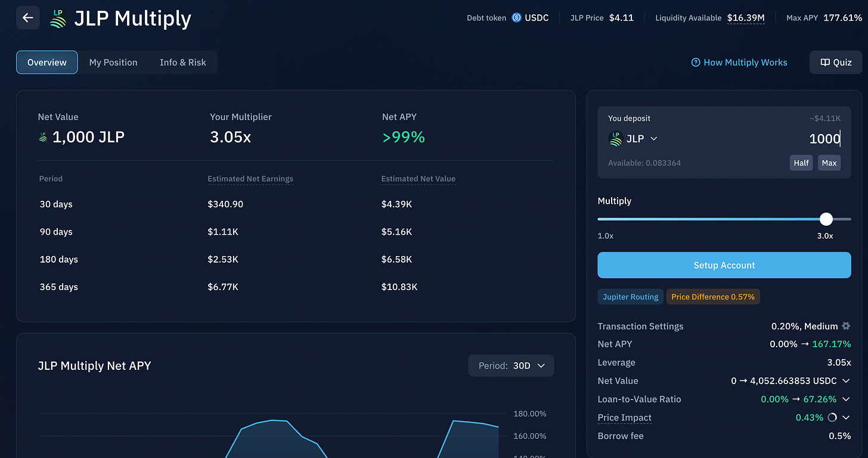The height and width of the screenshot is (458, 868).
Task: Click the JLP token icon in deposit box
Action: pyautogui.click(x=615, y=139)
